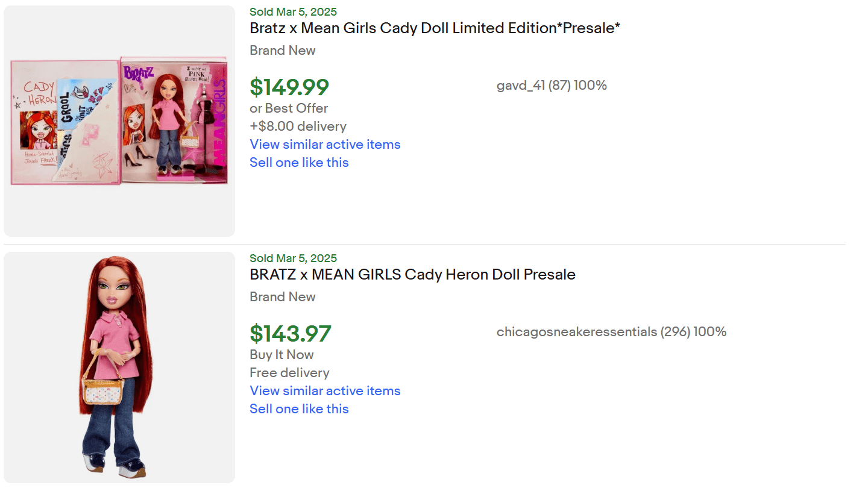The width and height of the screenshot is (868, 488).
Task: Click the $149.99 sold price
Action: click(x=289, y=87)
